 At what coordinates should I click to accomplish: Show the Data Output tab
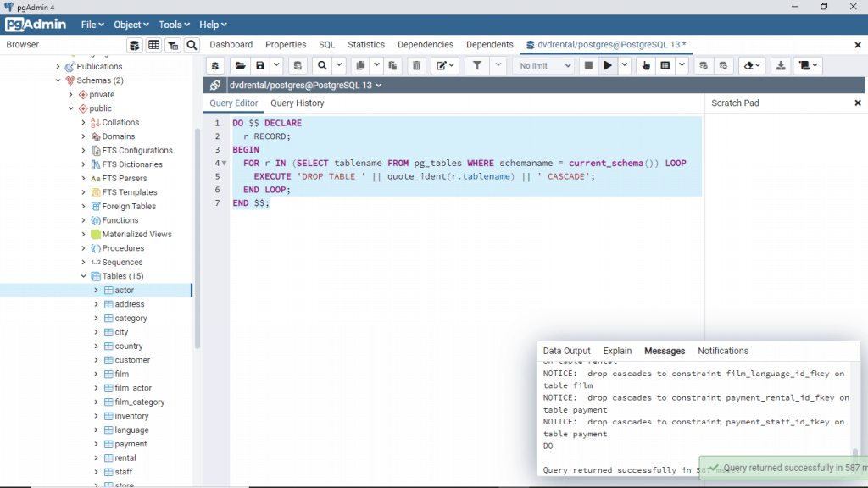coord(566,352)
